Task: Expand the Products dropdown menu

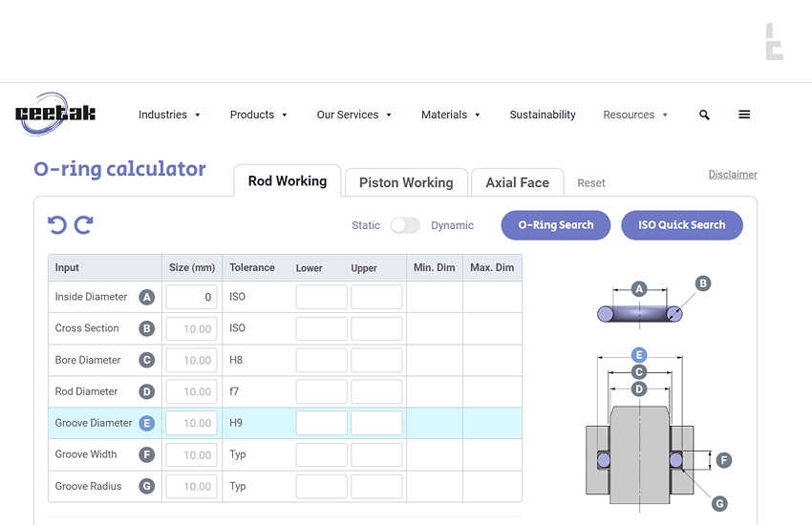Action: coord(258,115)
